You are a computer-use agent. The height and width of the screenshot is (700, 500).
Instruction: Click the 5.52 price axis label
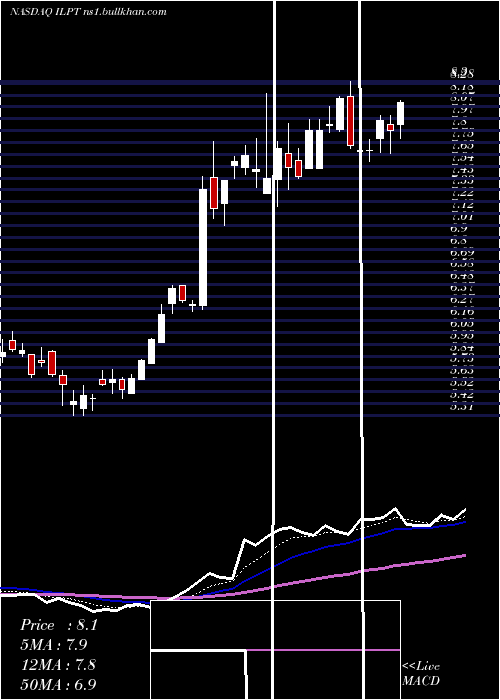(462, 383)
